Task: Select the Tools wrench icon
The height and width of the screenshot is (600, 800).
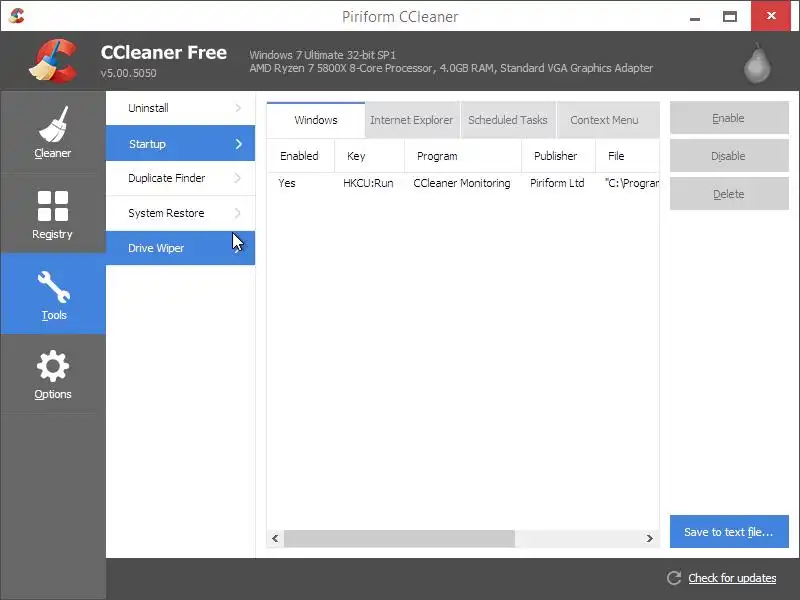Action: point(53,287)
